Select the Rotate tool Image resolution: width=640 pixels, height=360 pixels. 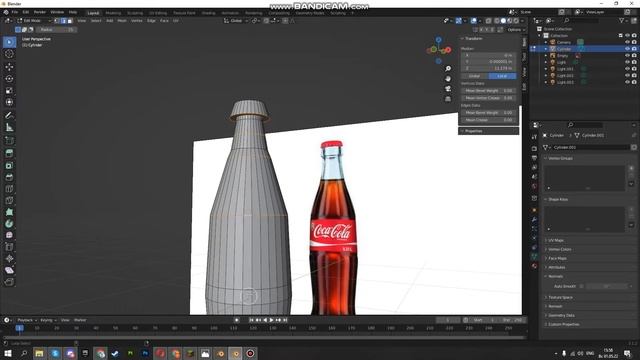pos(9,78)
